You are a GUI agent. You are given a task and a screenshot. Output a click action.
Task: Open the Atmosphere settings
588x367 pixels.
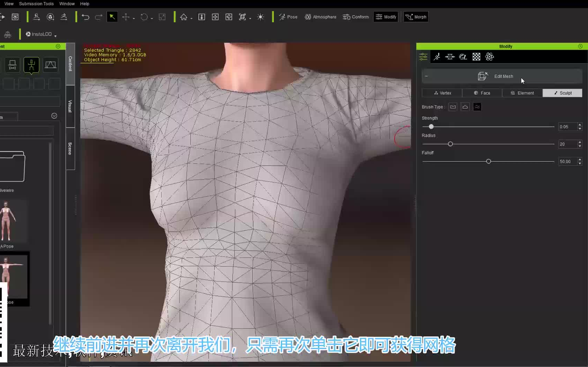[320, 17]
